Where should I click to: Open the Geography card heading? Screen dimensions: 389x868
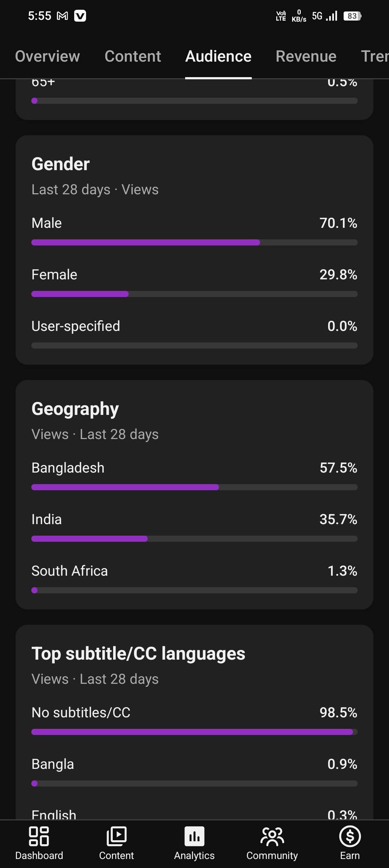click(75, 409)
